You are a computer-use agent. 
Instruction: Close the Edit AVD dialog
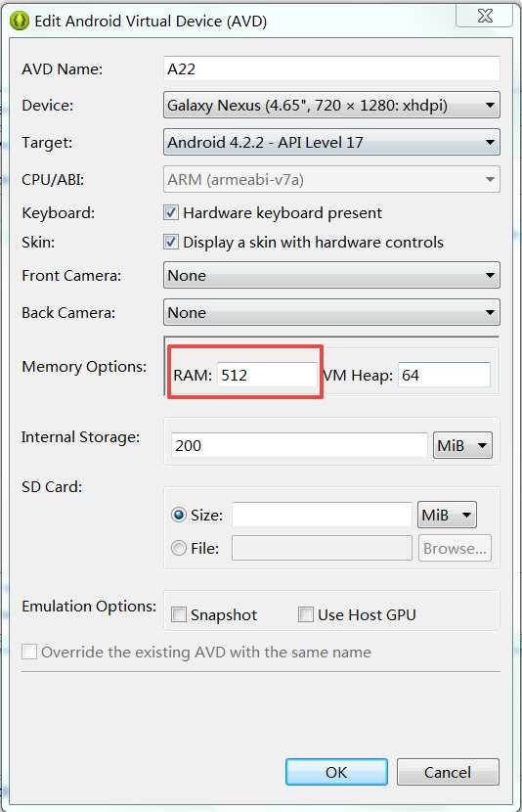click(x=484, y=16)
